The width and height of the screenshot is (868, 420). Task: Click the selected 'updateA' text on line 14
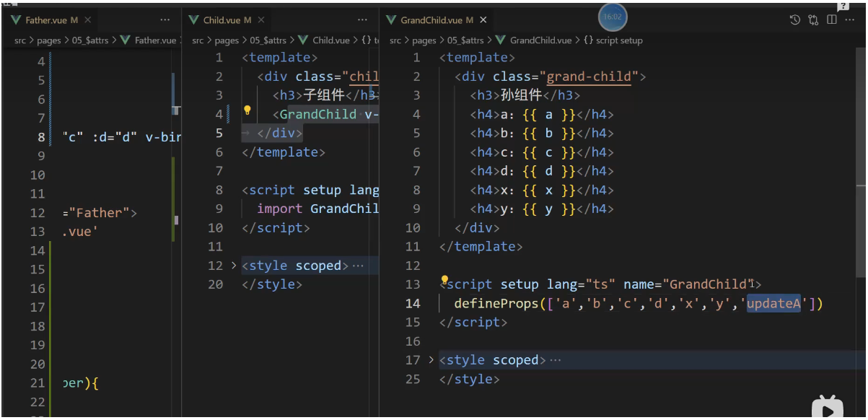pyautogui.click(x=774, y=304)
